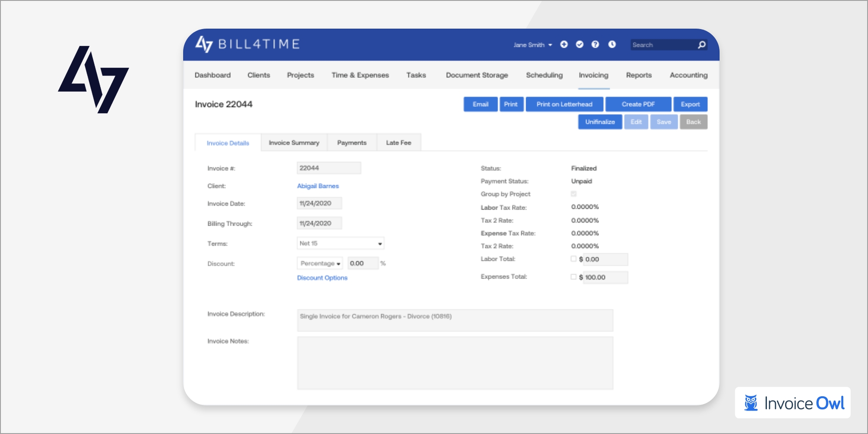Viewport: 868px width, 434px height.
Task: Click the Save button
Action: click(664, 122)
